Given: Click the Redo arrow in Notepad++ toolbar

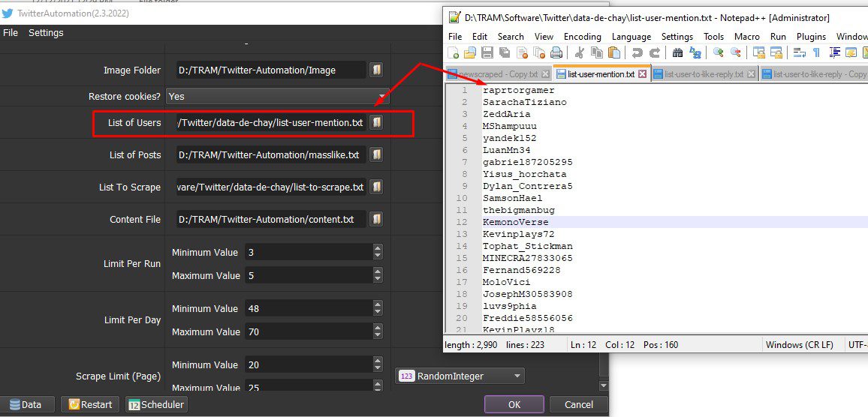Looking at the screenshot, I should point(654,53).
